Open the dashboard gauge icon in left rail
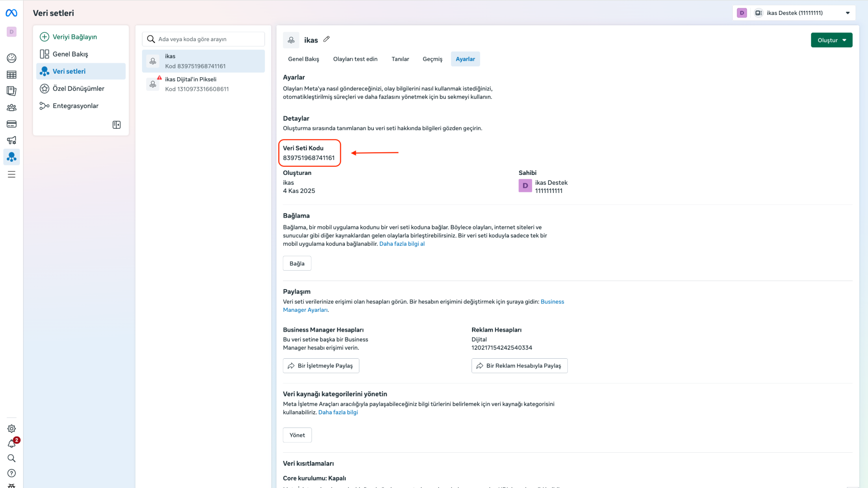Viewport: 868px width, 488px height. tap(12, 58)
